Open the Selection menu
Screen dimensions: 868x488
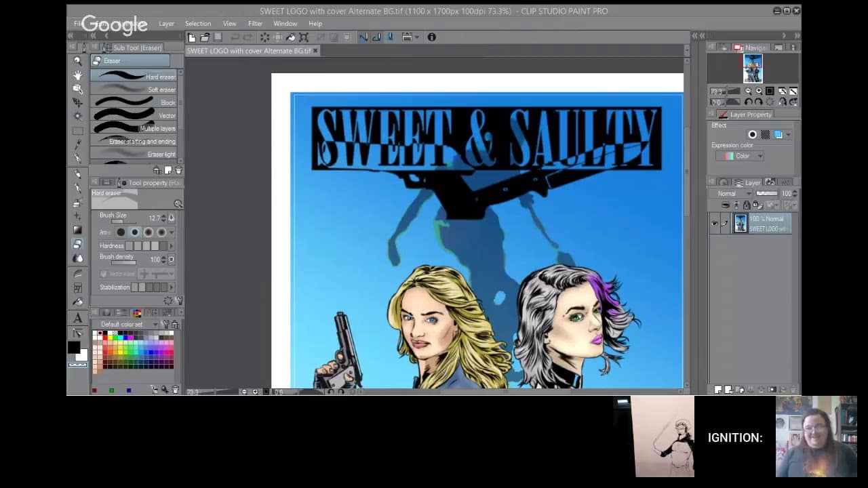tap(198, 24)
